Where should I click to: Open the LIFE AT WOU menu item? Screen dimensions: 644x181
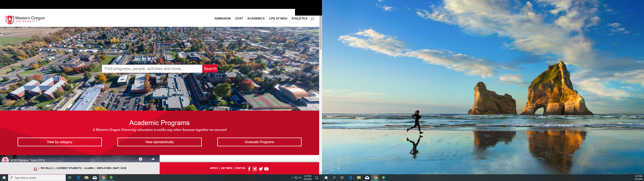(x=278, y=18)
